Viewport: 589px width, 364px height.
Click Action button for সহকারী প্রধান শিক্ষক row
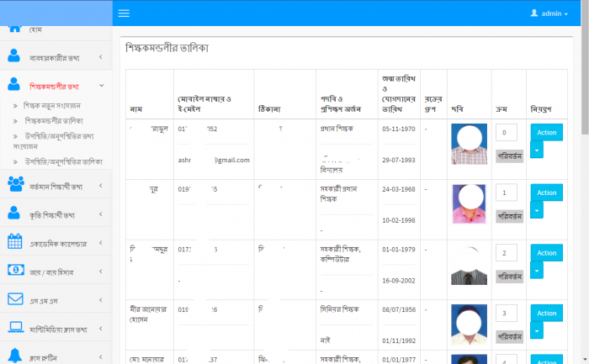pos(547,193)
